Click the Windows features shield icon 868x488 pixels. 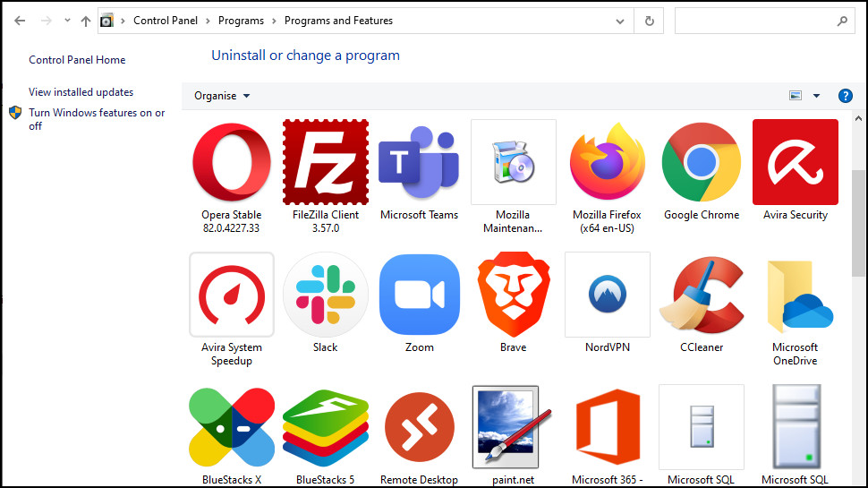[15, 113]
